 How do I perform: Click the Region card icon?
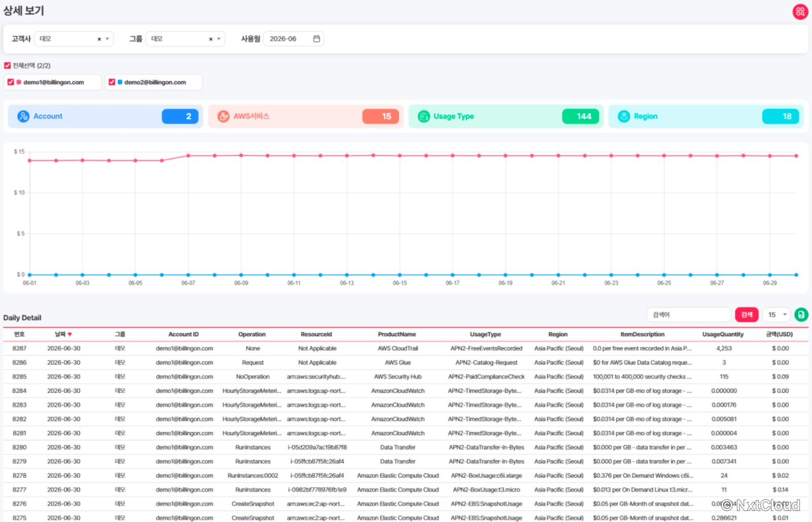tap(624, 116)
